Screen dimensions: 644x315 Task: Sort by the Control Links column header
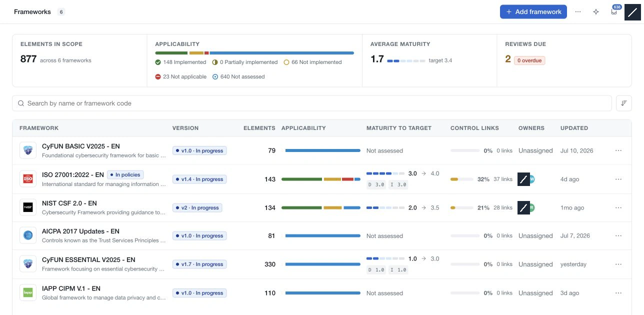coord(474,128)
